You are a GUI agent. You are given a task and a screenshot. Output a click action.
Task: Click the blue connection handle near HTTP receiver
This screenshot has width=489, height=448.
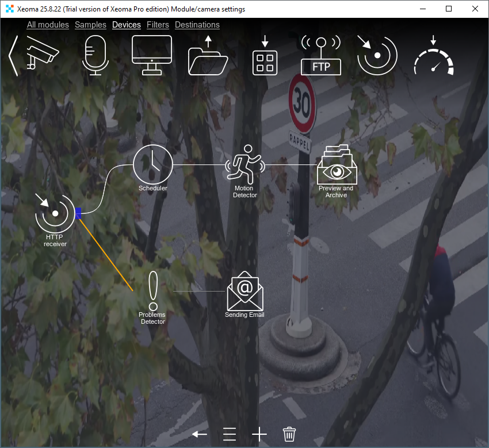pyautogui.click(x=78, y=213)
